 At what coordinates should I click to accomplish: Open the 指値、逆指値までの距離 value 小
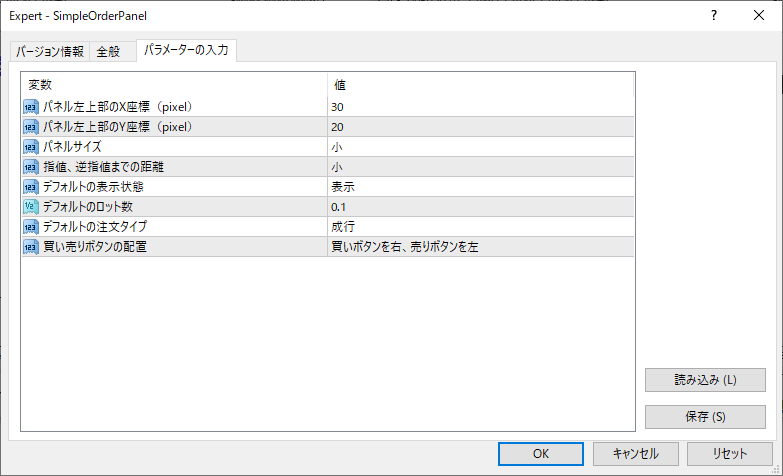480,167
